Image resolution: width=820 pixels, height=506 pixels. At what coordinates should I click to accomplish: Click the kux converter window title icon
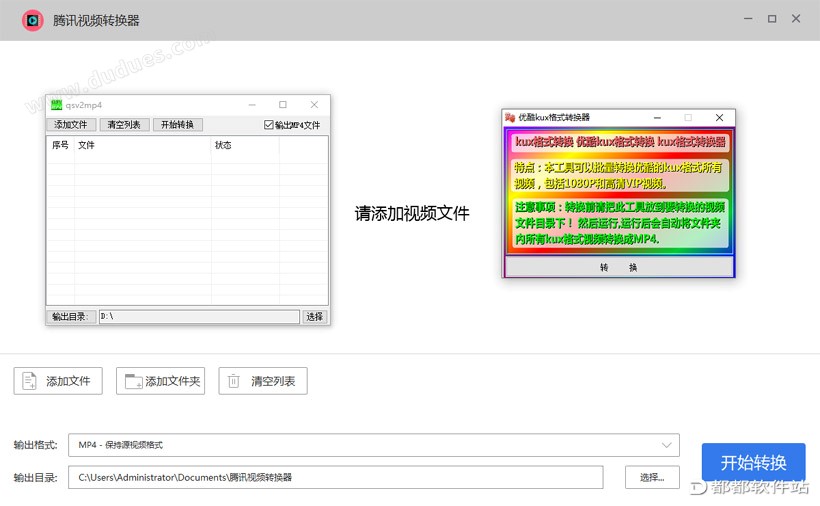(x=510, y=118)
